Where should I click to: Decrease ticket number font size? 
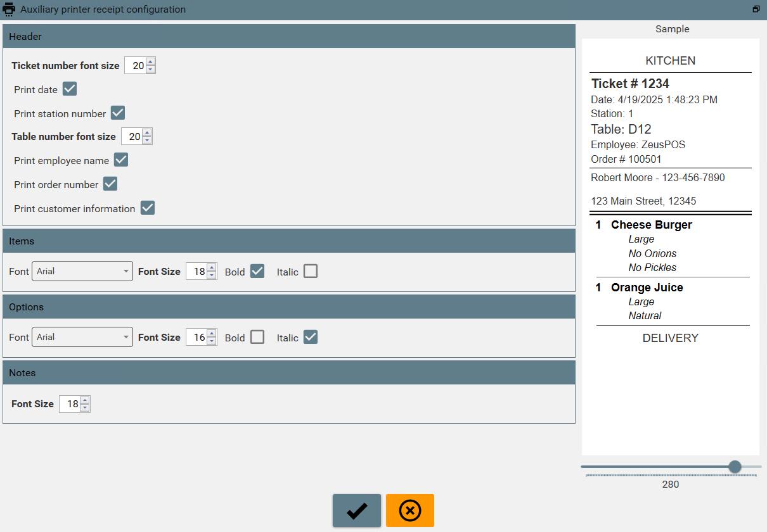click(150, 69)
